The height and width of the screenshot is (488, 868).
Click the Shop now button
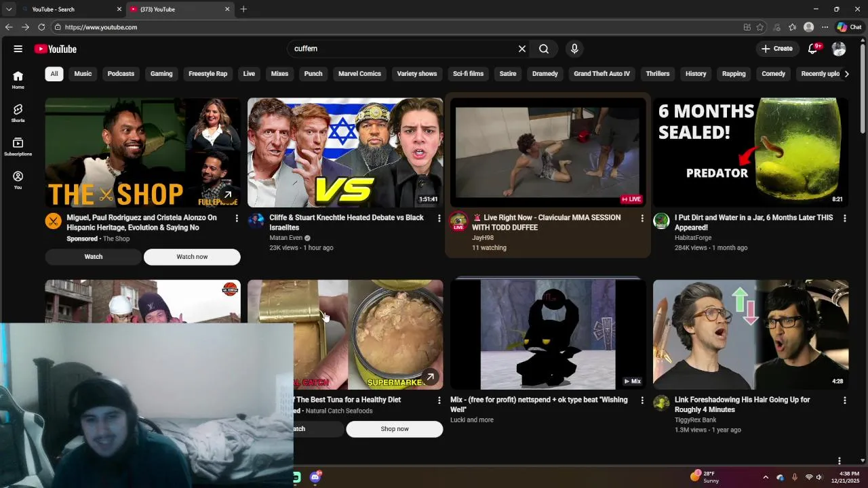tap(395, 429)
